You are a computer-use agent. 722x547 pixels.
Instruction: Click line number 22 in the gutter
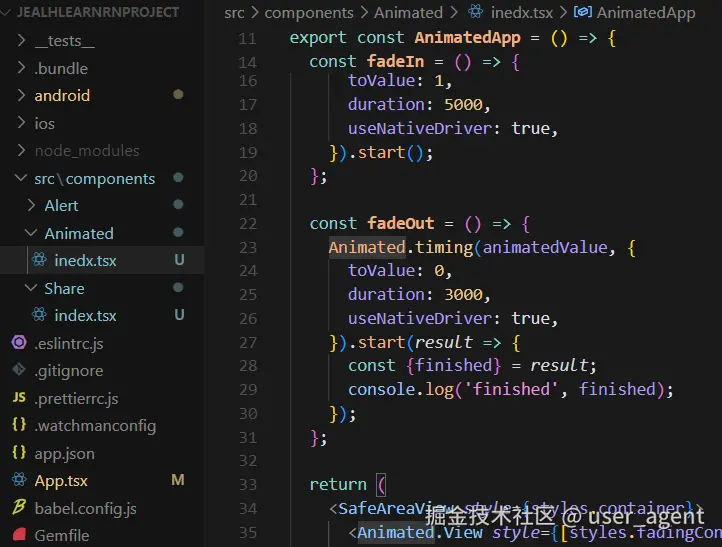pyautogui.click(x=248, y=224)
